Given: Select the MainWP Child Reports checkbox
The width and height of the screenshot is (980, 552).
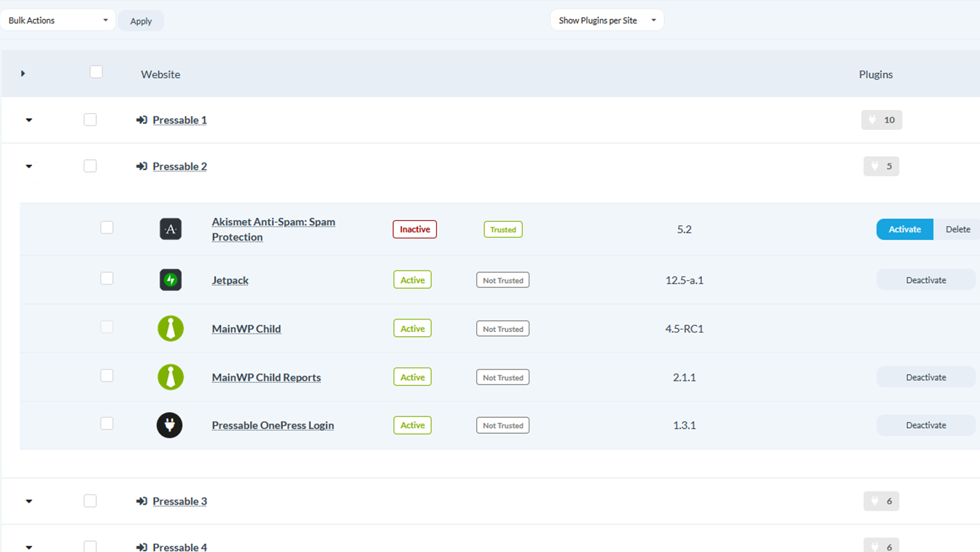Looking at the screenshot, I should coord(107,376).
